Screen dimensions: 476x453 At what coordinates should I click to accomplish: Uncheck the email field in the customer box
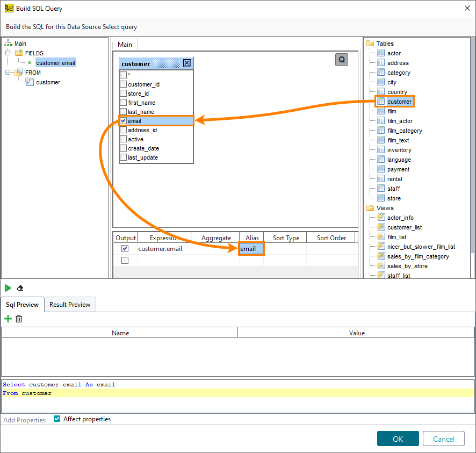click(x=122, y=120)
